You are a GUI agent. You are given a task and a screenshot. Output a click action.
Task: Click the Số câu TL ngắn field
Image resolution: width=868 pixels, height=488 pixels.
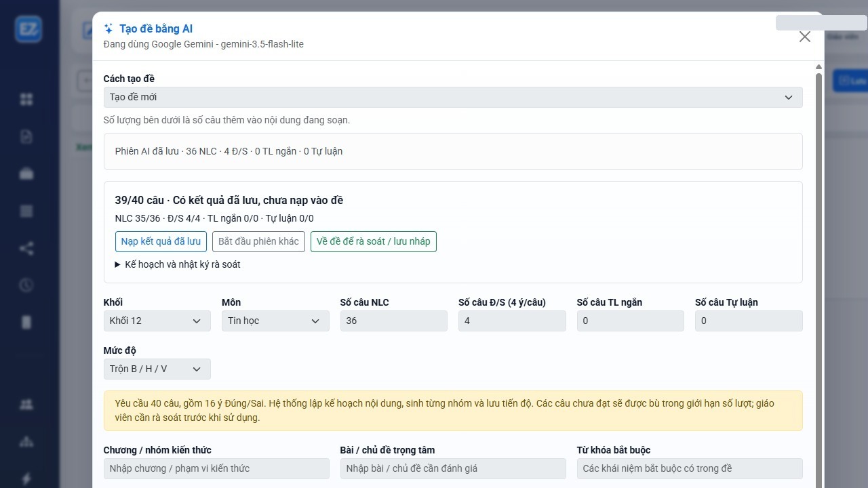[x=631, y=321]
